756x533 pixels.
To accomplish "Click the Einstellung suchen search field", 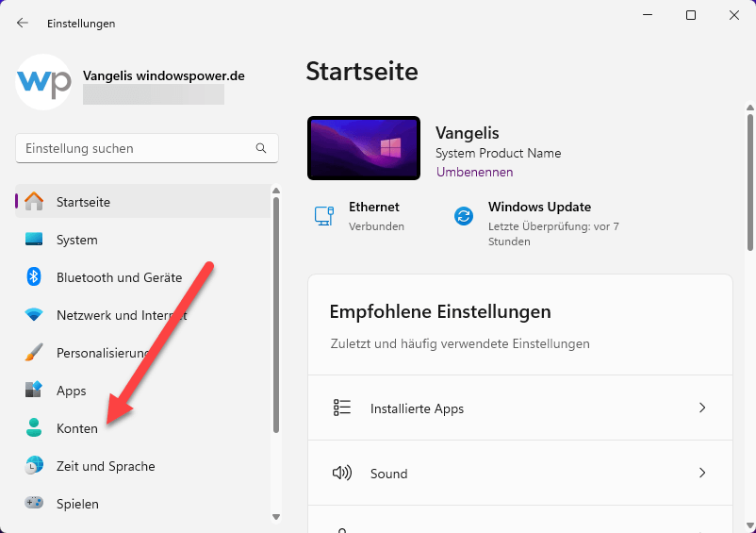I will (146, 148).
